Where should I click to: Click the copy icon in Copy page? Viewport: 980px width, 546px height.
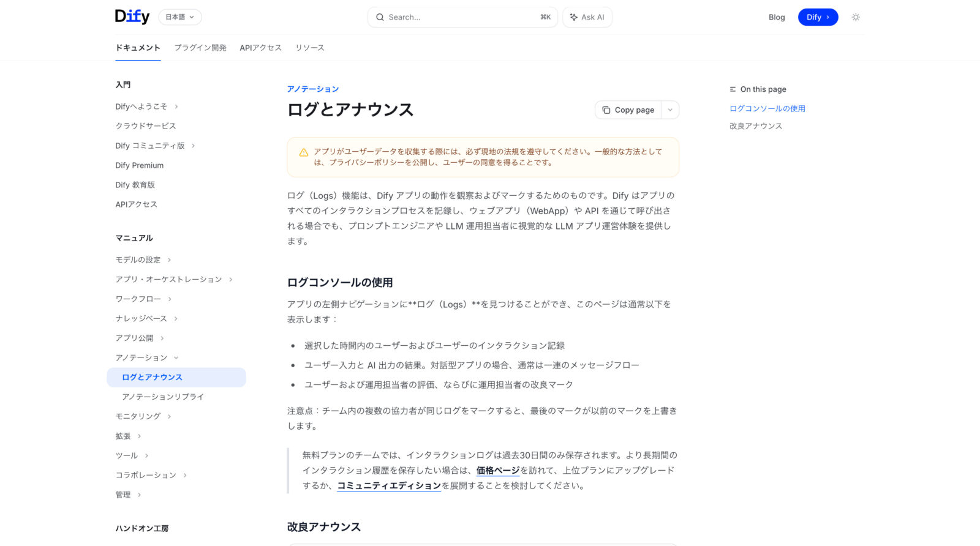[x=606, y=110]
